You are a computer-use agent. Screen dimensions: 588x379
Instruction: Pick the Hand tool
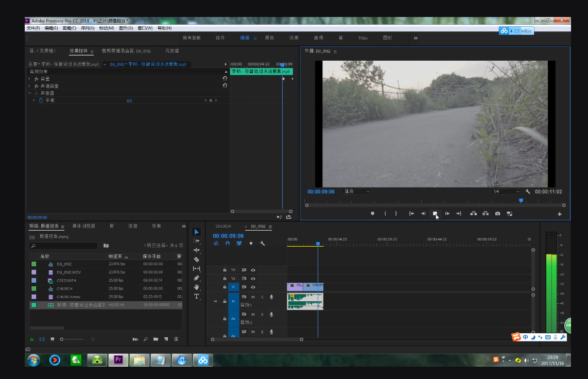point(196,287)
